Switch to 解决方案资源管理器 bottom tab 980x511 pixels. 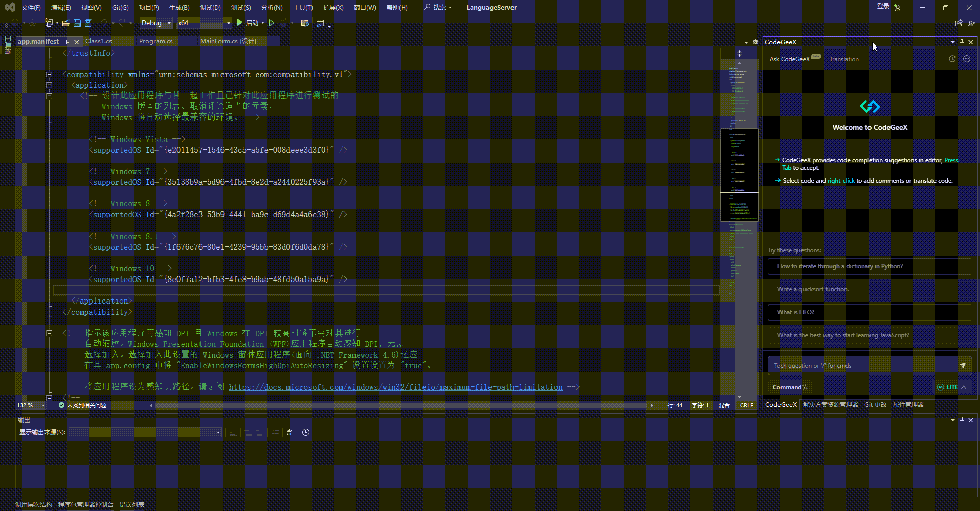[x=831, y=404]
